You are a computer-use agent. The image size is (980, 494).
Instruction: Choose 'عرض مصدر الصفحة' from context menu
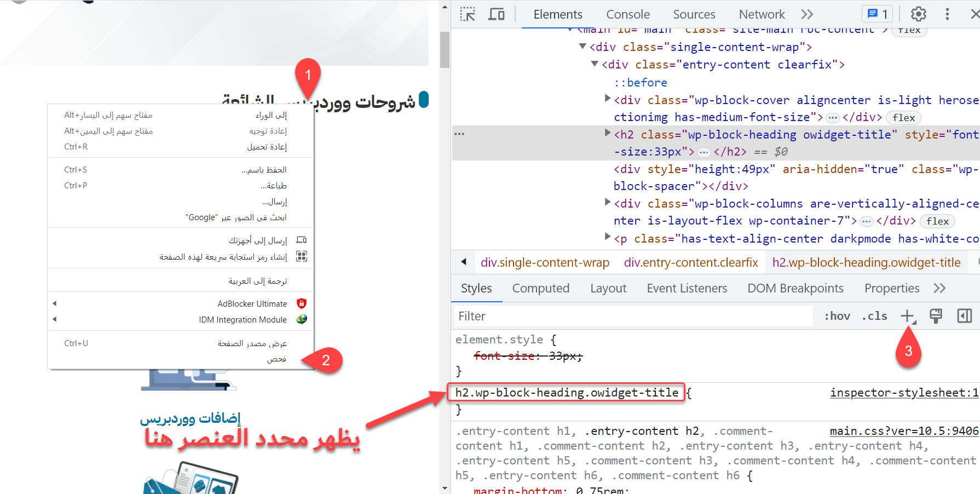click(x=181, y=343)
